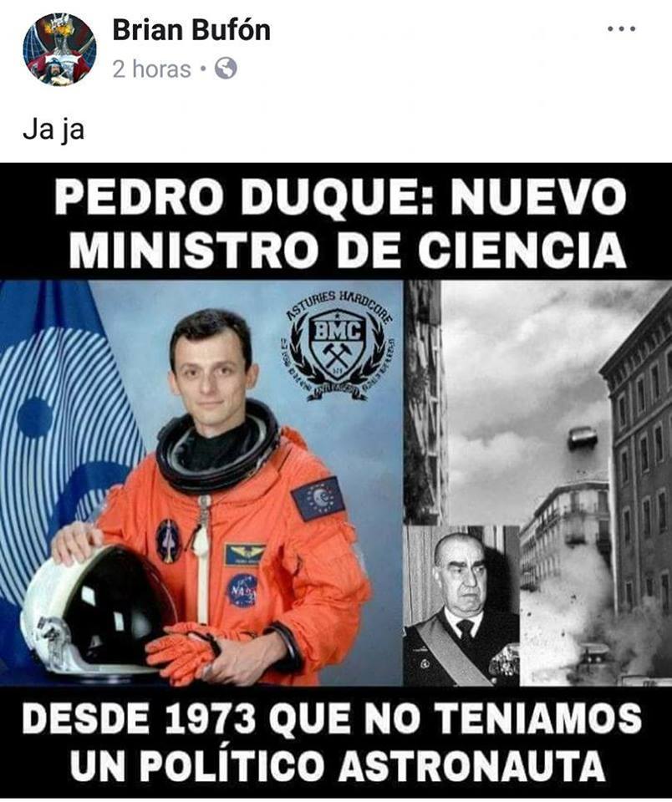Click the "Ja ja" post text
Screen dimensions: 672x802
point(53,131)
